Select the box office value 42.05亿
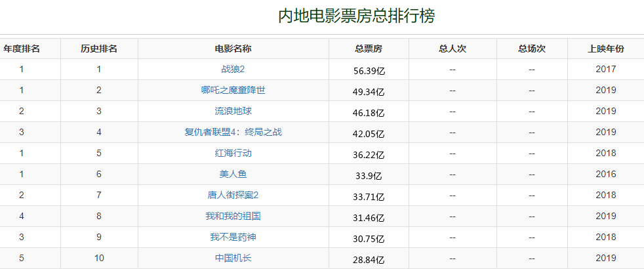Screen dimensions: 644x269 pyautogui.click(x=369, y=134)
